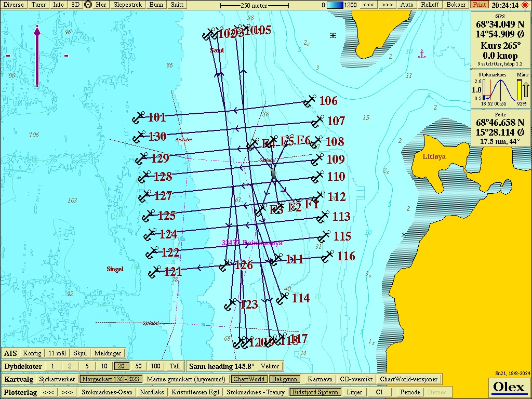Click the Olex logo
532x399 pixels.
509,387
